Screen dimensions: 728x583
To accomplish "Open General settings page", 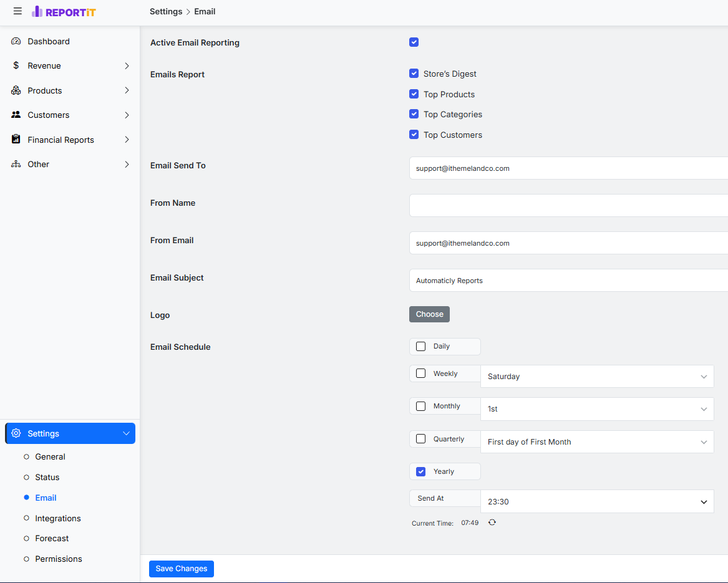I will 50,456.
